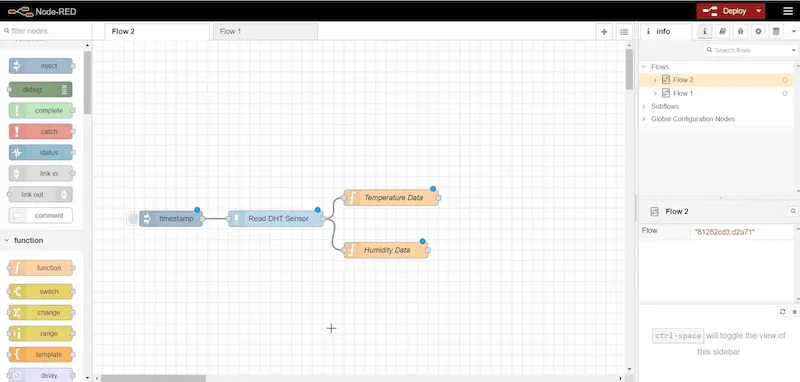The height and width of the screenshot is (382, 800).
Task: Select the switch node in the palette
Action: click(41, 292)
